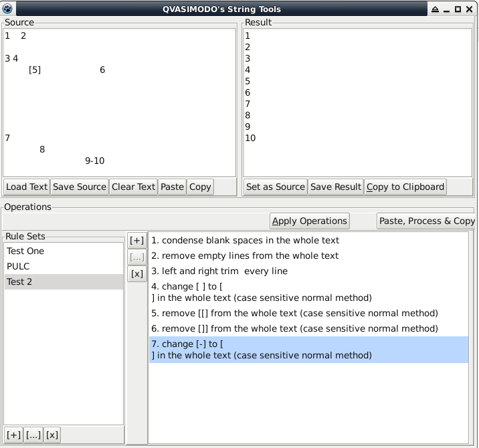Click inside the Source text area

tap(120, 102)
